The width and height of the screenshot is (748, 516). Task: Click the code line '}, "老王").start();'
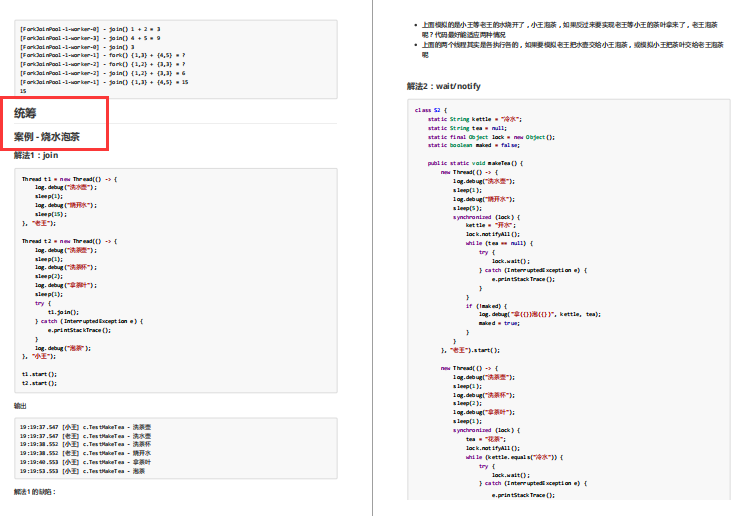(470, 350)
